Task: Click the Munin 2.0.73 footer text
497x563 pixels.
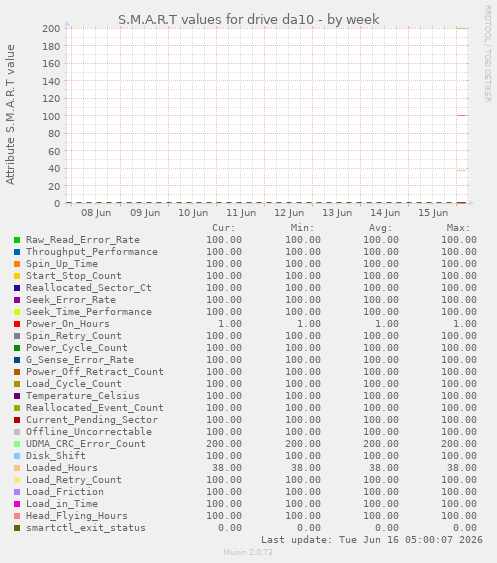Action: (x=248, y=552)
